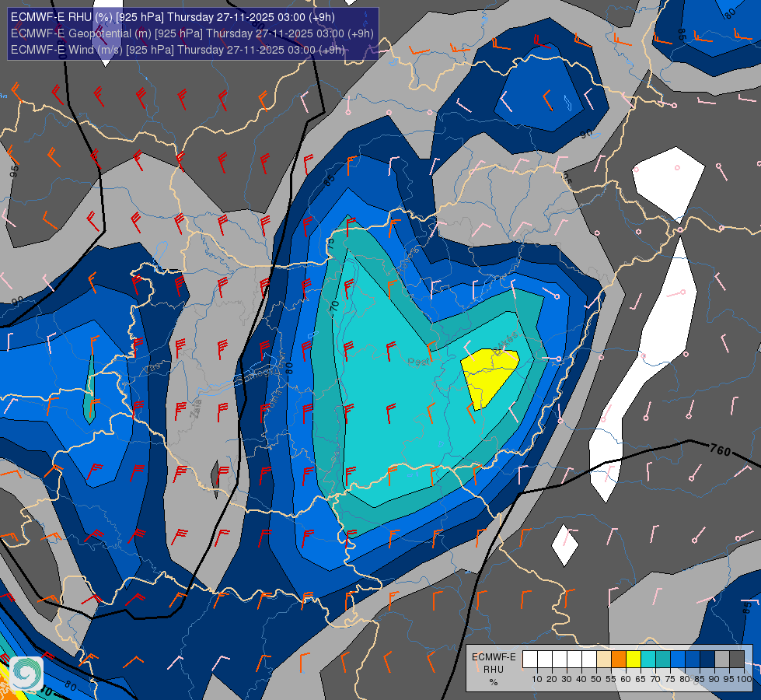
Task: Pick the bright blue 75–80% legend swatch
Action: click(x=678, y=660)
